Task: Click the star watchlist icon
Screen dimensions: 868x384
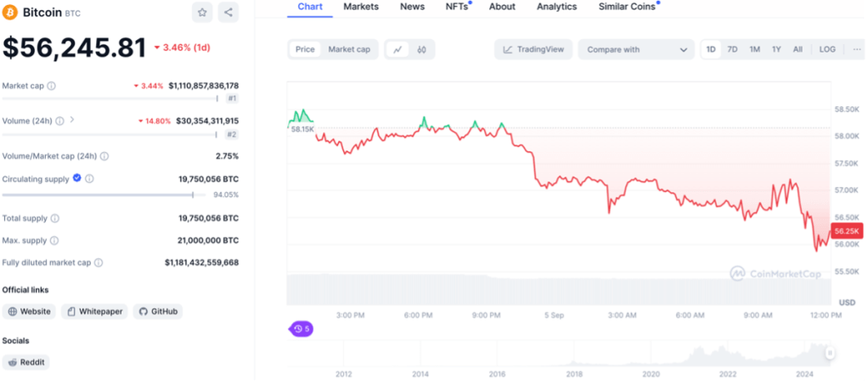Action: coord(202,12)
